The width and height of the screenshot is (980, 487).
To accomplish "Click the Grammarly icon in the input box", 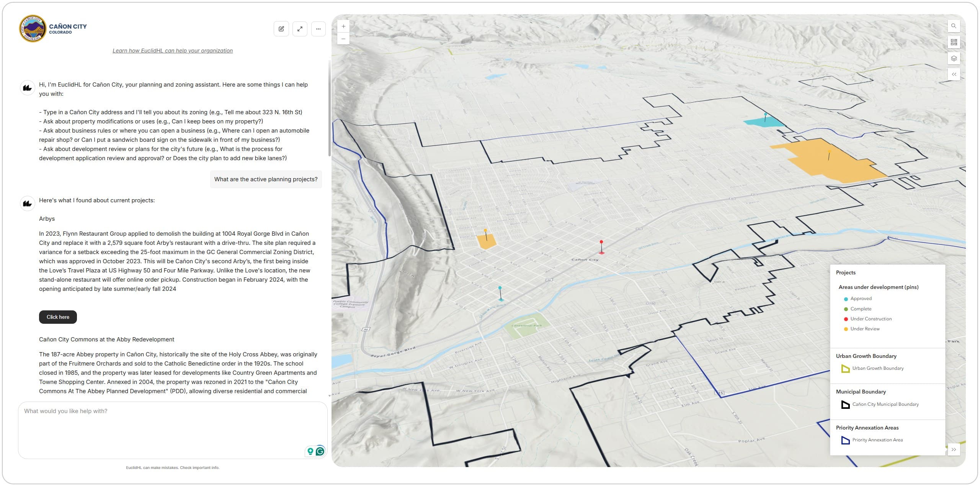I will click(320, 451).
